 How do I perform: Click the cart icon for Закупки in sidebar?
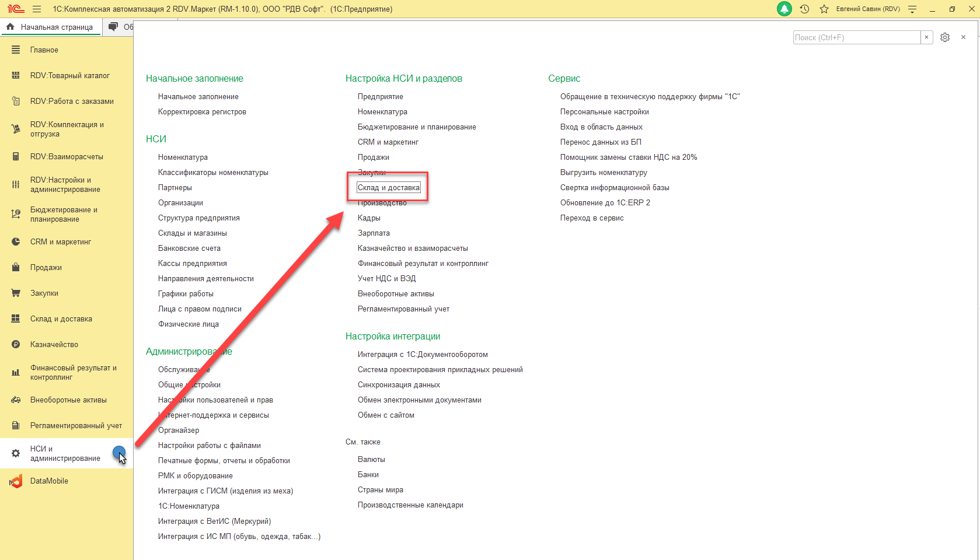pyautogui.click(x=16, y=293)
